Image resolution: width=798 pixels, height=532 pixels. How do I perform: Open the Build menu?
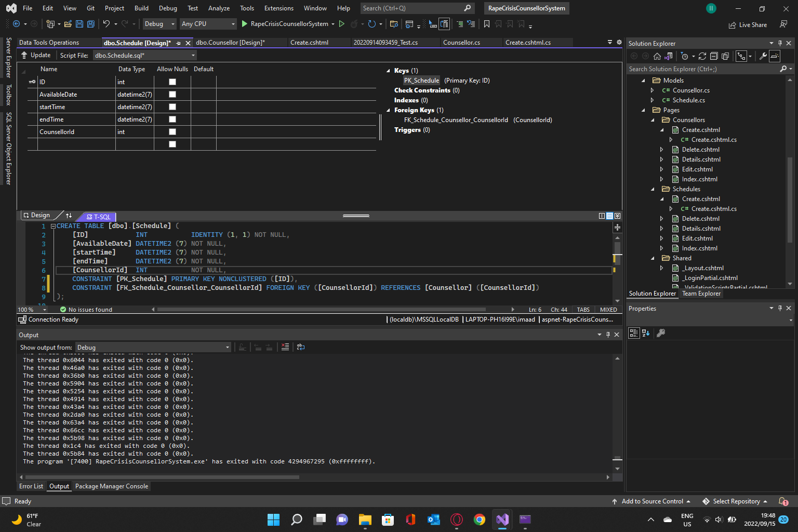[x=141, y=8]
